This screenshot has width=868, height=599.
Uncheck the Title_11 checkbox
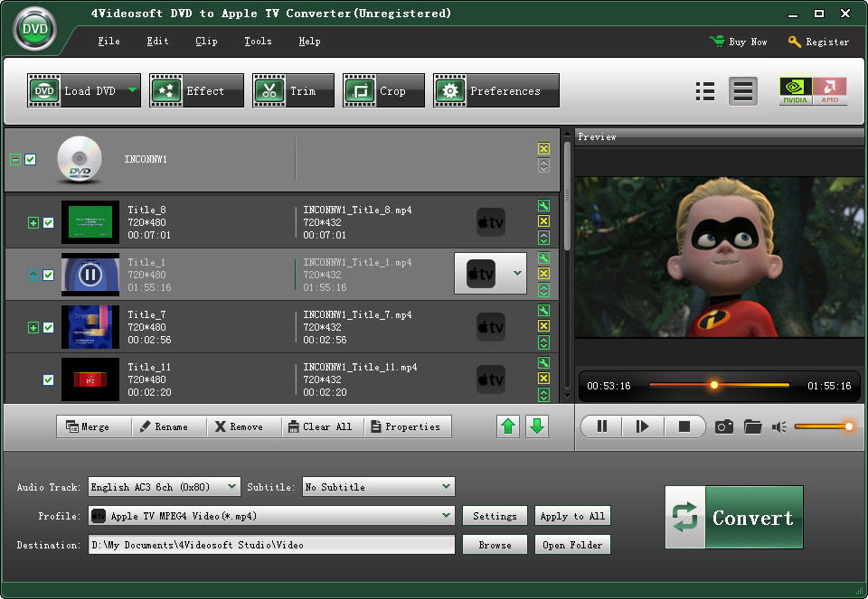coord(49,379)
